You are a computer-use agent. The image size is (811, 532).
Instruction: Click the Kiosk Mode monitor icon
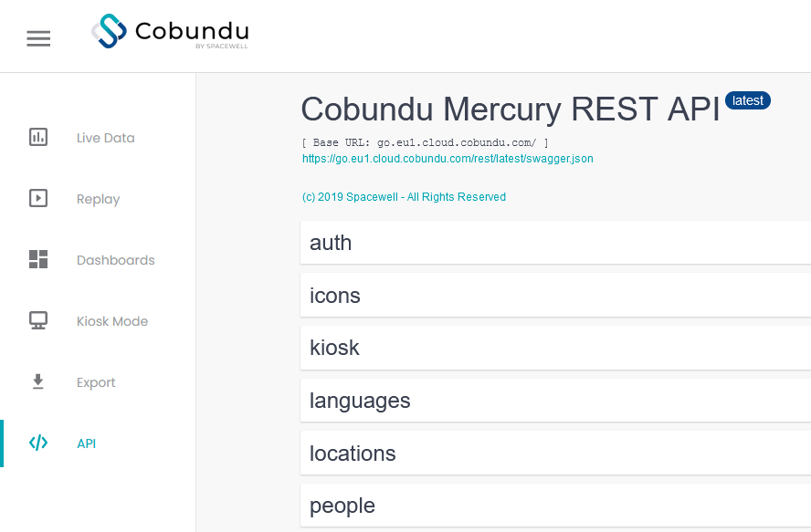(x=38, y=320)
